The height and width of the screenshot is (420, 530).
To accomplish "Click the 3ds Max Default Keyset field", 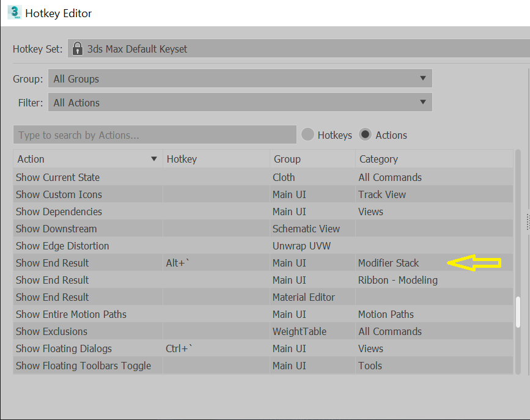I will click(245, 48).
